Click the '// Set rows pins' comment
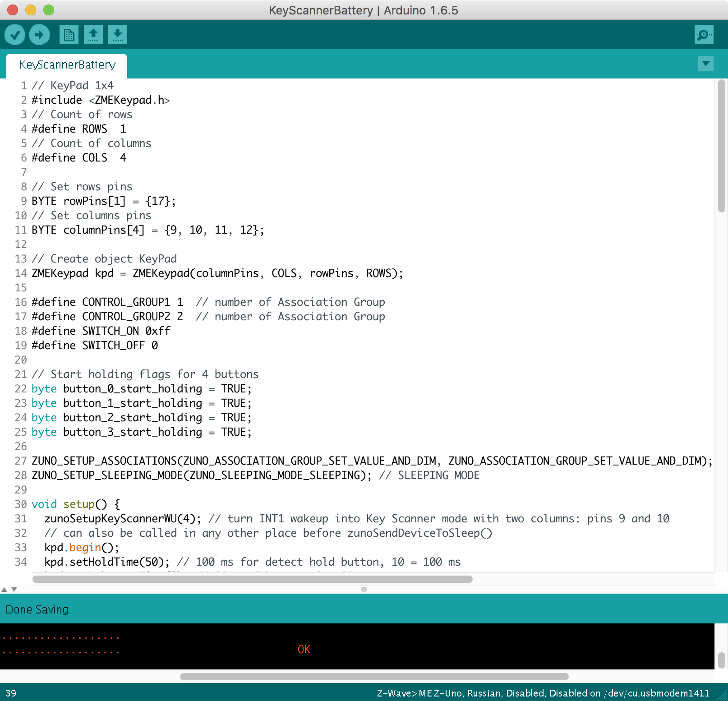This screenshot has height=701, width=728. [82, 187]
